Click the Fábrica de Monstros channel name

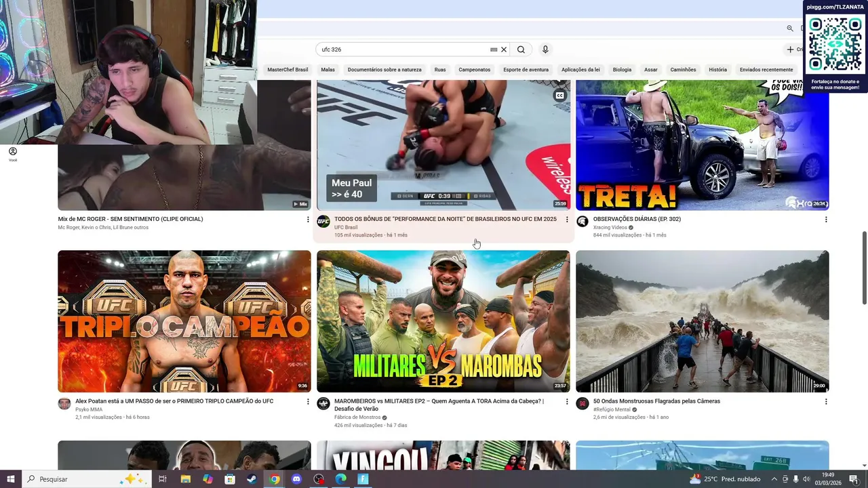click(357, 418)
